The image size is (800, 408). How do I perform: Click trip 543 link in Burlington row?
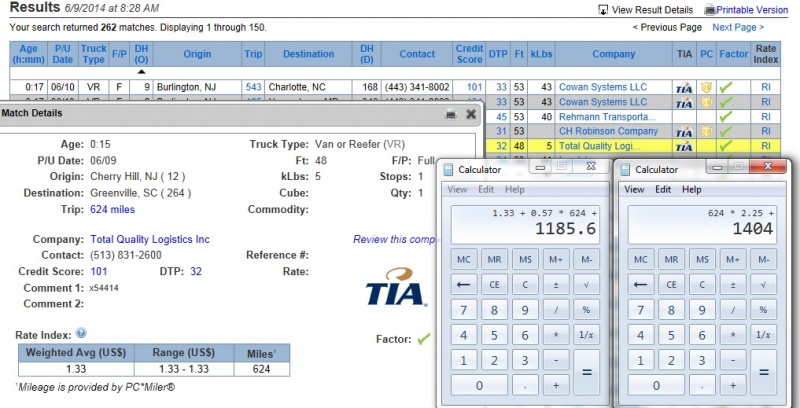point(253,87)
